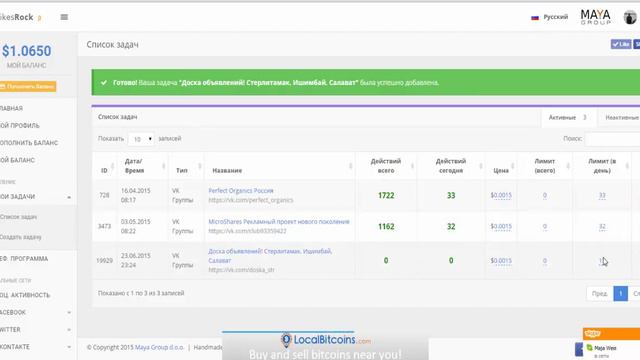Image resolution: width=640 pixels, height=360 pixels.
Task: Open the Maya Group logo
Action: tap(596, 17)
